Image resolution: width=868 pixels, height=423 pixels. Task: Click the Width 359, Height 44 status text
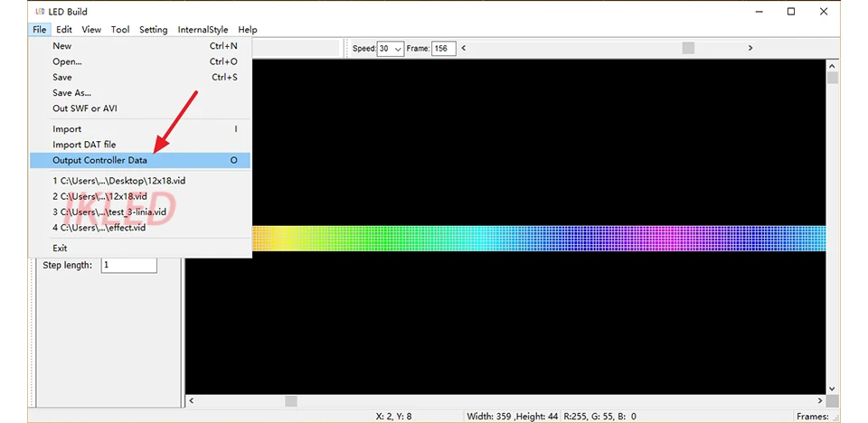512,417
